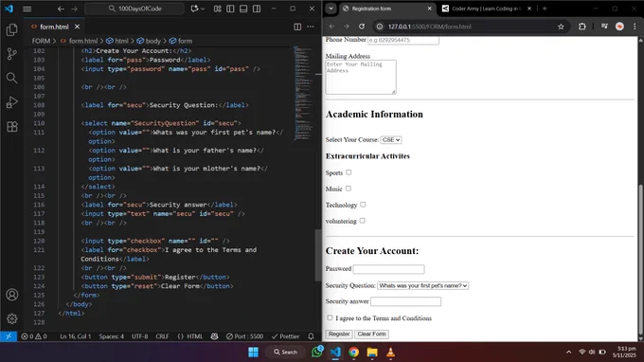Open the notifications bell in status bar
Screen dimensions: 644x362
pos(311,336)
